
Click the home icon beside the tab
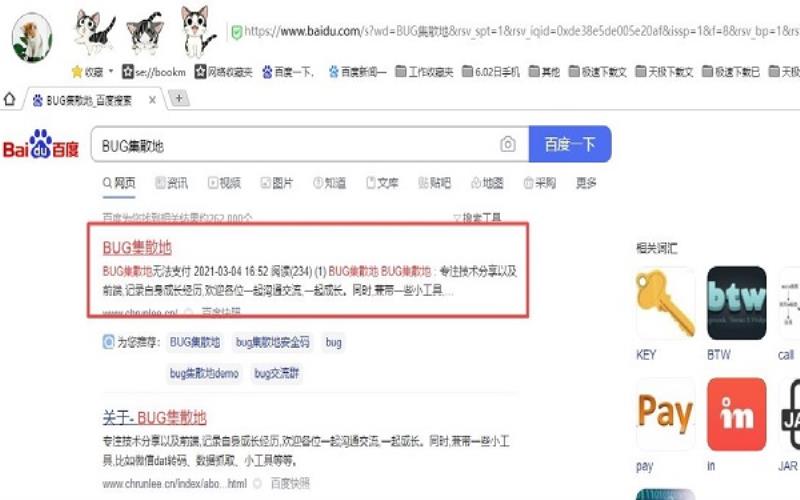[10, 99]
